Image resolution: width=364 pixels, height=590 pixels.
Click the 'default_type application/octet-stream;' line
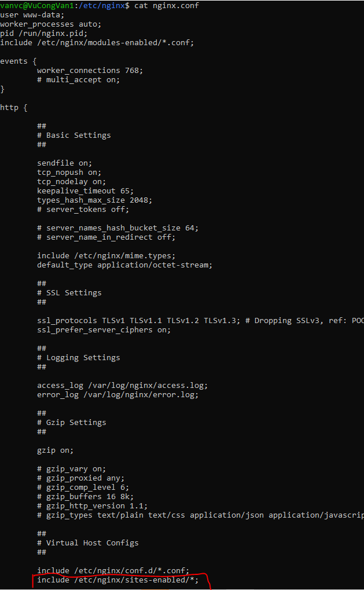coord(124,265)
